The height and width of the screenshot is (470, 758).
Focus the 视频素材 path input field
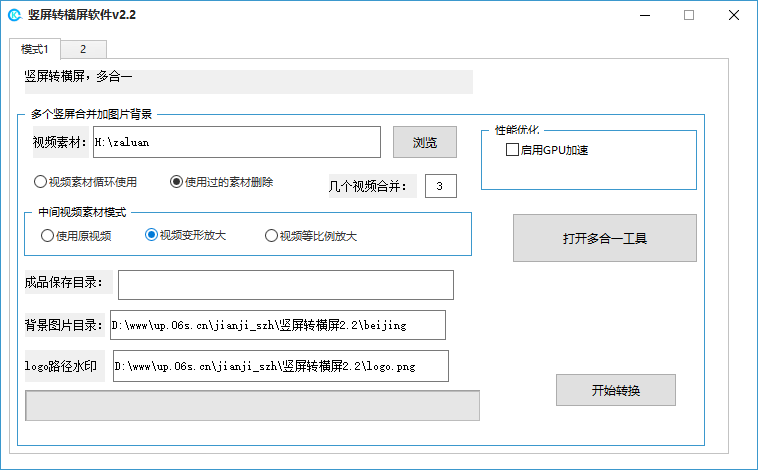tap(237, 142)
